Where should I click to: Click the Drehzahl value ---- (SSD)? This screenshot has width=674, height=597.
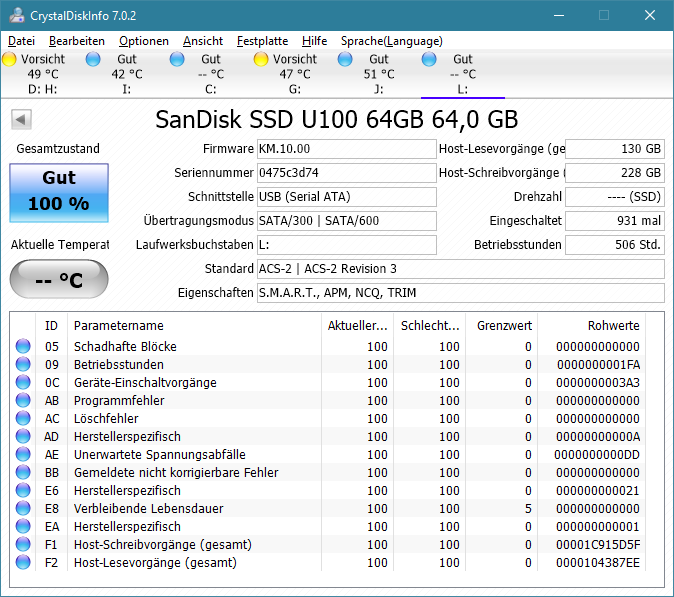pos(615,197)
